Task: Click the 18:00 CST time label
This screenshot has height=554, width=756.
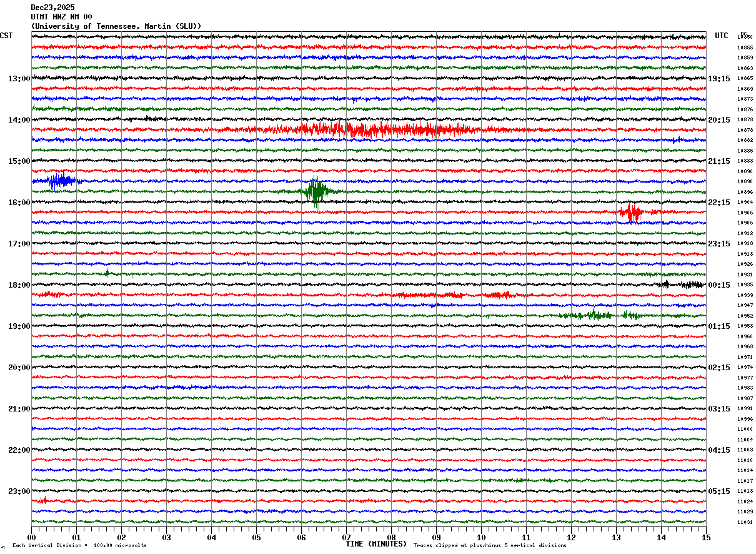Action: pos(19,285)
